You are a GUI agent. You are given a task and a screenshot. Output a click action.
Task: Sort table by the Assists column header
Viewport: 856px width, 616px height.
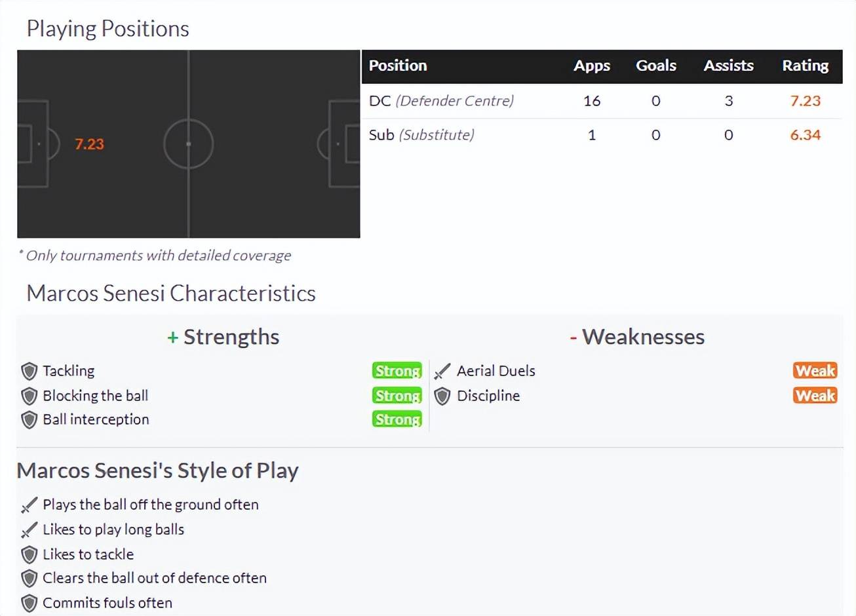click(728, 66)
